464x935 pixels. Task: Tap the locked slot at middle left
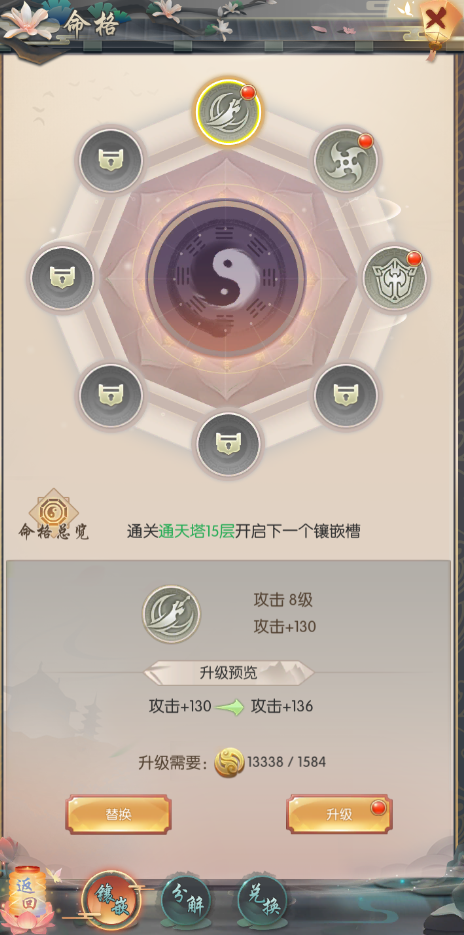click(62, 278)
